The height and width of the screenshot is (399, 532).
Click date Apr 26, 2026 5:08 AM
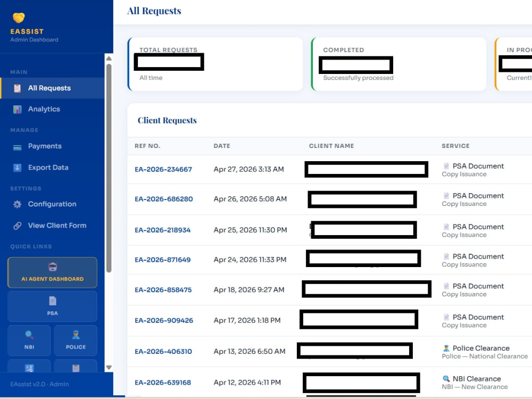click(x=250, y=199)
